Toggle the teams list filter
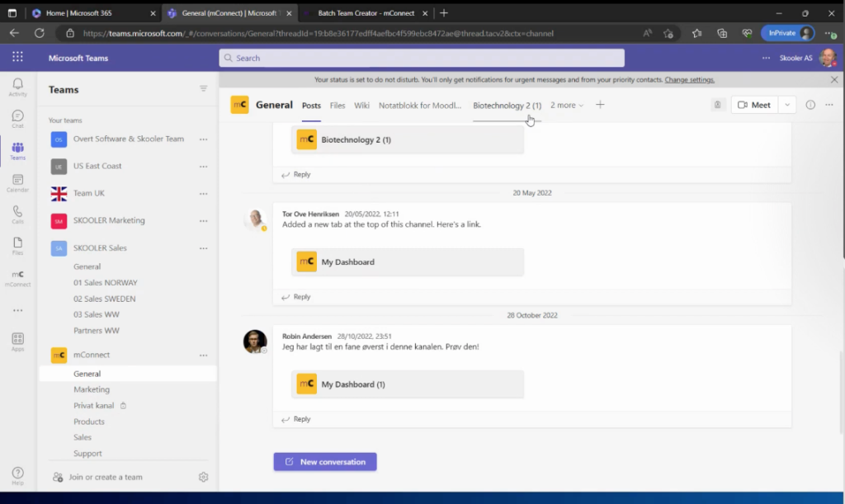The width and height of the screenshot is (845, 504). [x=203, y=89]
